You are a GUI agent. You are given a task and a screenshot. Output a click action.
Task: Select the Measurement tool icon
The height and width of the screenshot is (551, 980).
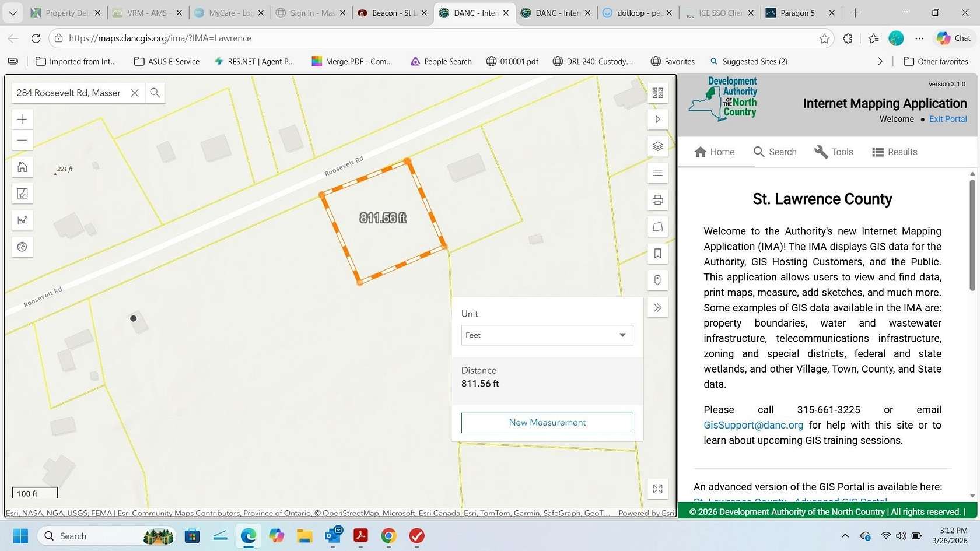tap(22, 220)
